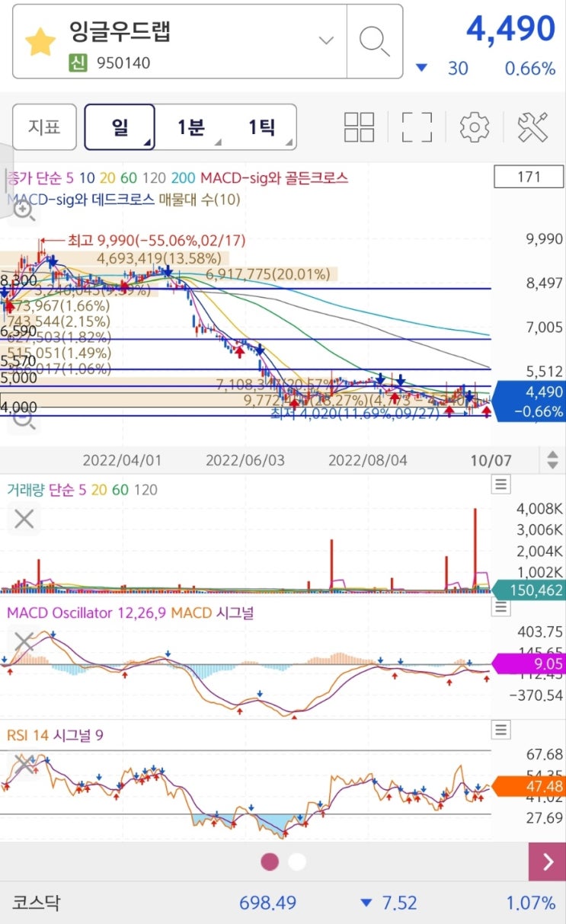Open the RSI panel menu icon
This screenshot has height=924, width=566.
coord(500,730)
